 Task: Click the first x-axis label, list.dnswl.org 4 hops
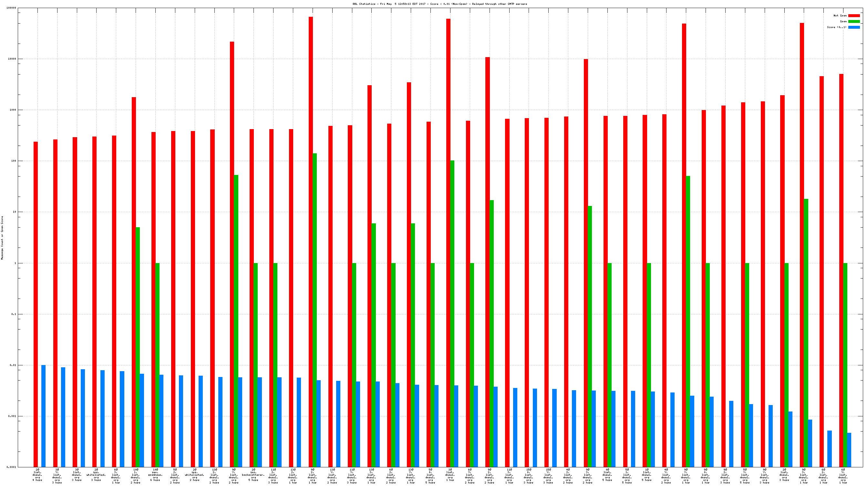(37, 474)
